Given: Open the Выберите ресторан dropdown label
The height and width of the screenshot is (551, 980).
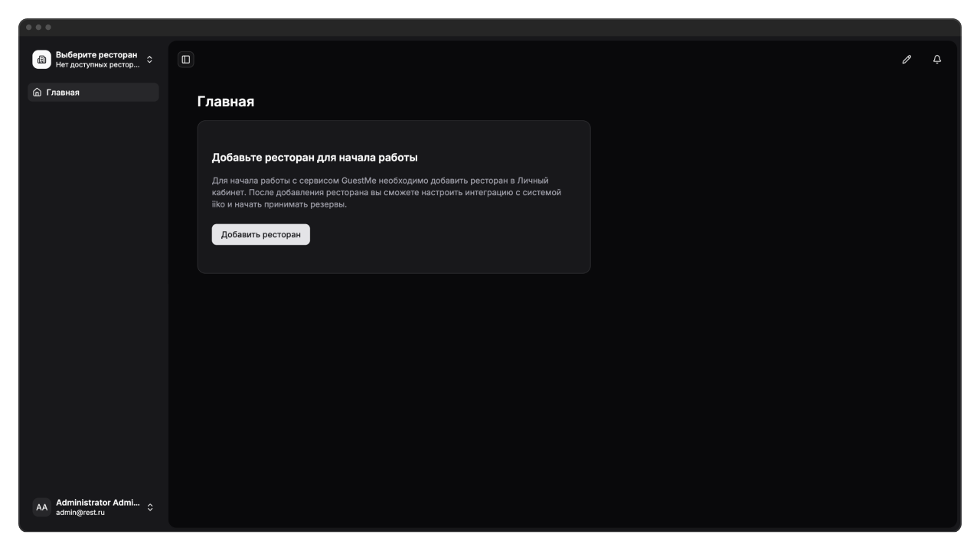Looking at the screenshot, I should click(96, 55).
